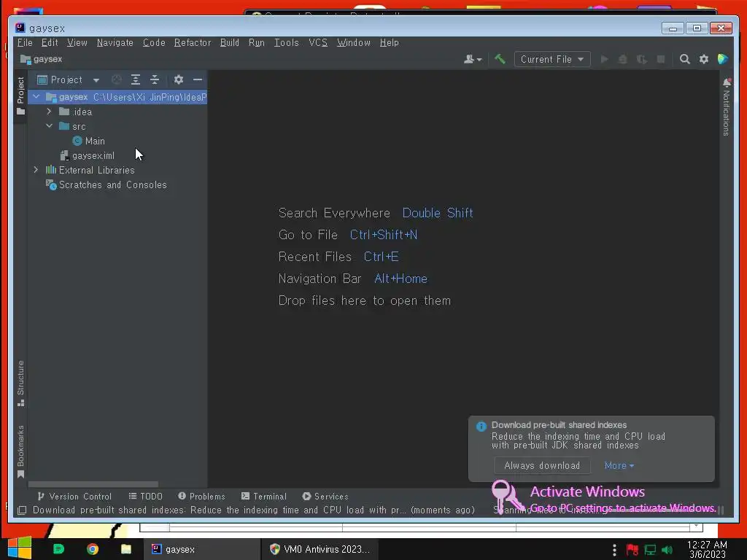Viewport: 747px width, 560px height.
Task: Open Services tool window tab
Action: coord(325,496)
